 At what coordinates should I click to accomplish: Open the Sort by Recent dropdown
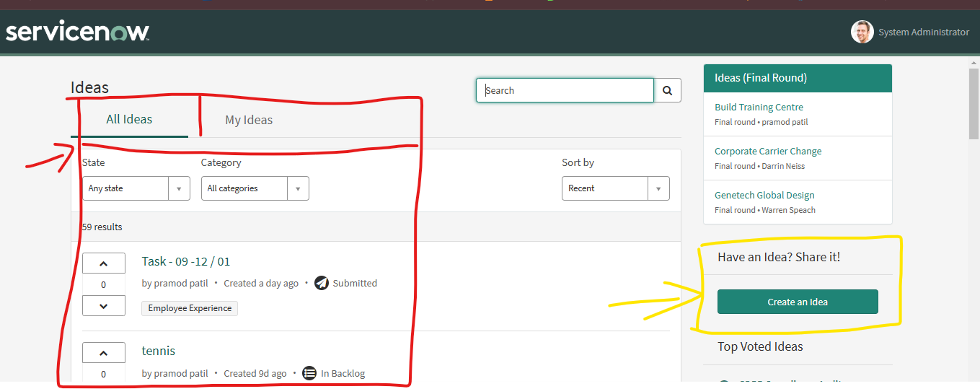point(616,188)
